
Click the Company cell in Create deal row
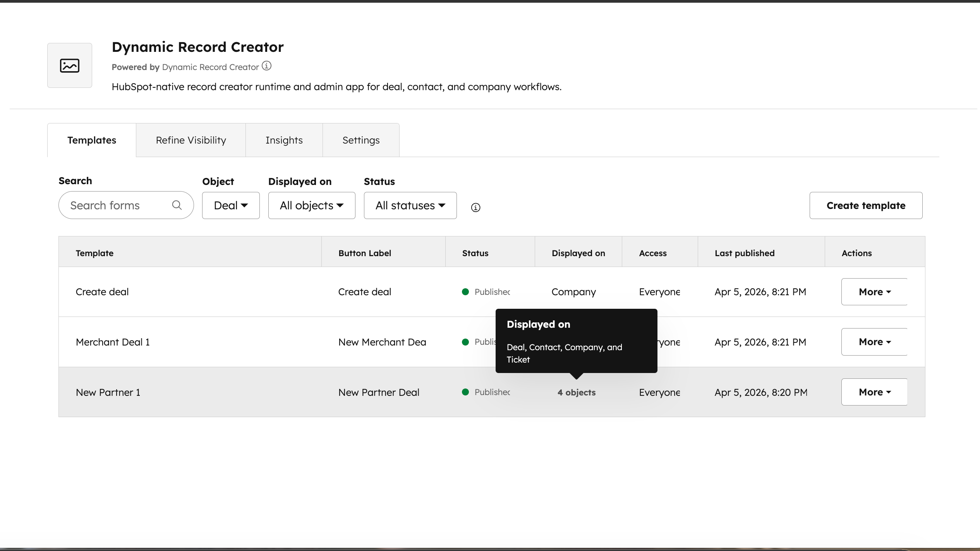pos(574,292)
